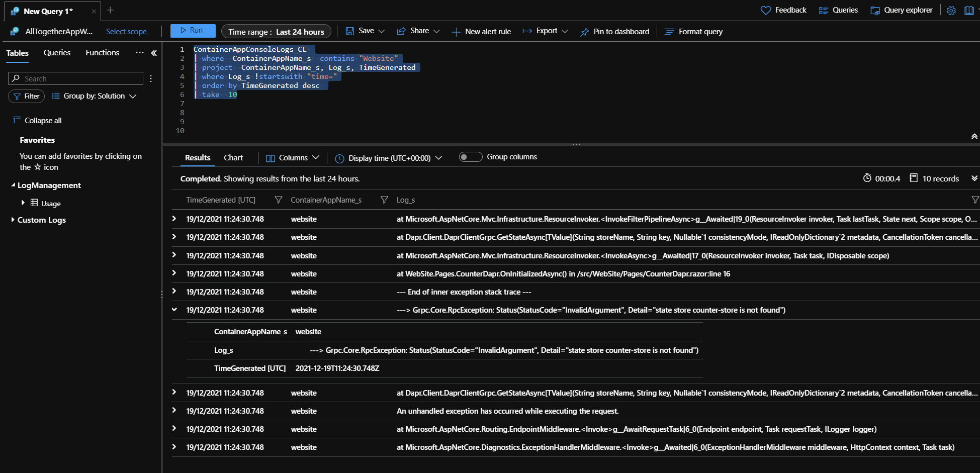Collapse the expanded RpcException result row
This screenshot has width=980, height=473.
point(174,310)
